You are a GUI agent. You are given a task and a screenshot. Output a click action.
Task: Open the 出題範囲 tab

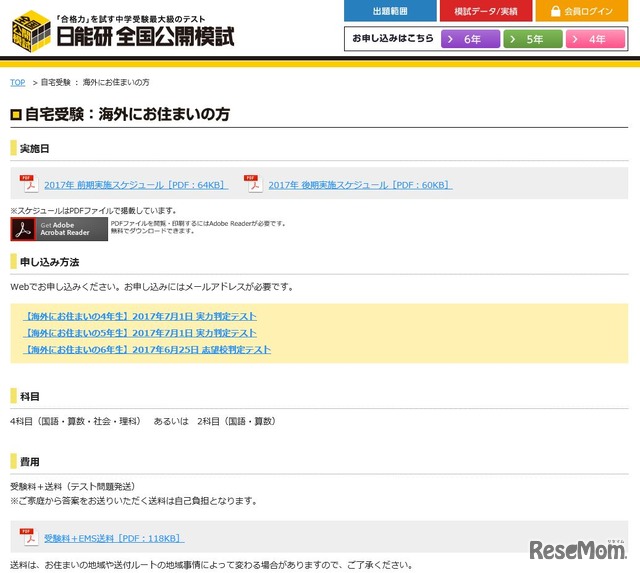pos(390,11)
